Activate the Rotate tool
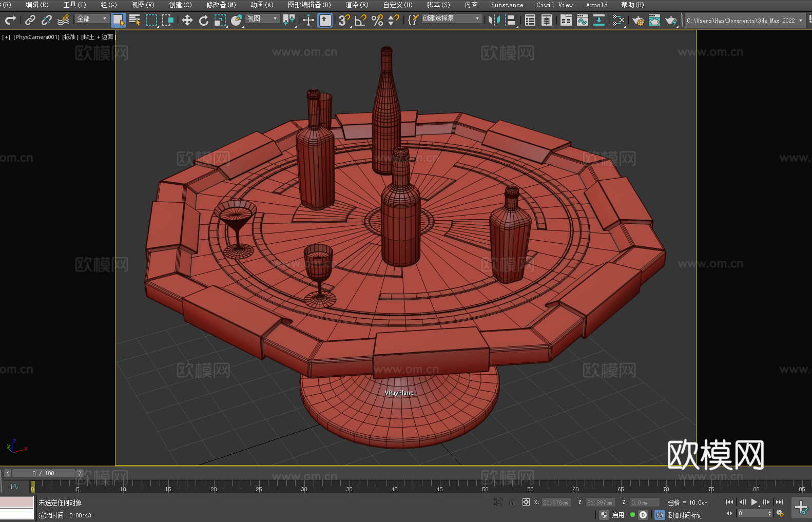 pyautogui.click(x=203, y=20)
